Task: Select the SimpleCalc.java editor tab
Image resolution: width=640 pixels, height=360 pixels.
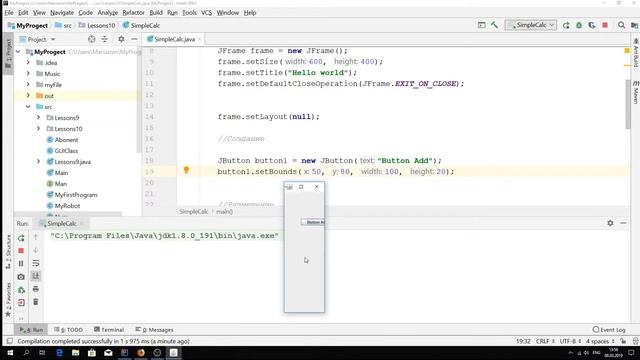Action: coord(174,39)
